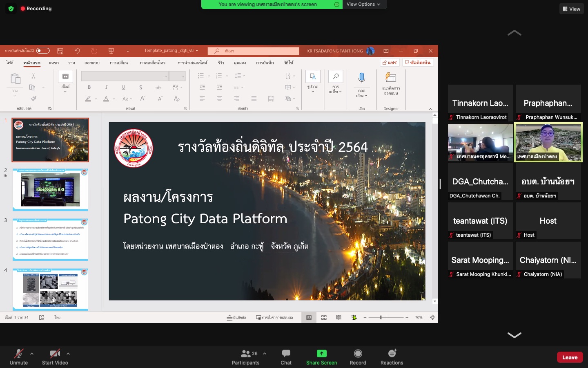The height and width of the screenshot is (368, 588).
Task: Expand the View Options dropdown
Action: click(363, 4)
